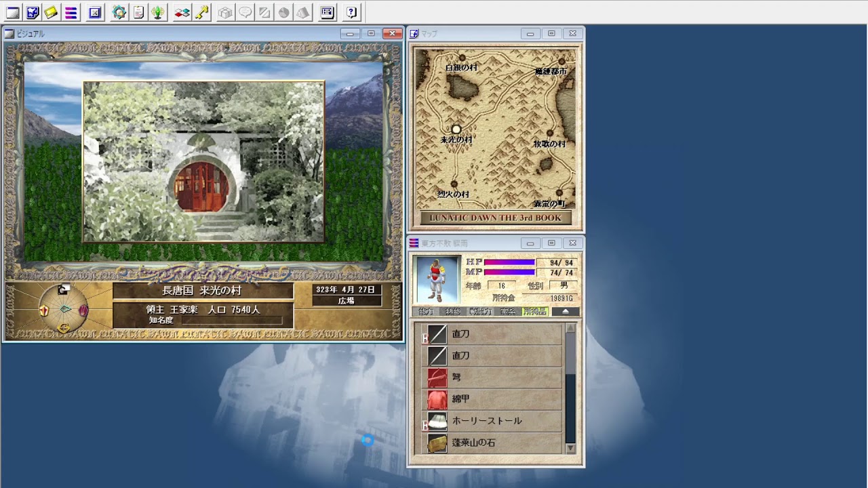Select the 所持品 tab
The image size is (868, 488).
(535, 312)
